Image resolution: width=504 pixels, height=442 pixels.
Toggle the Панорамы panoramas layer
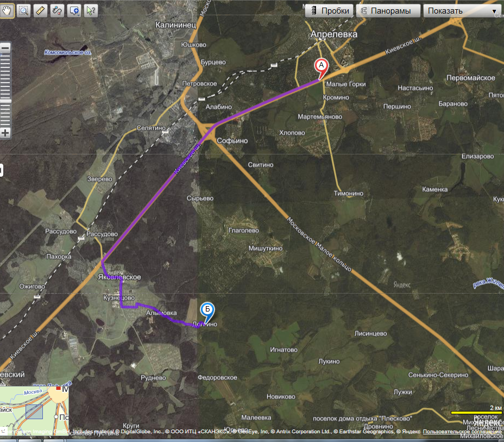click(x=389, y=11)
